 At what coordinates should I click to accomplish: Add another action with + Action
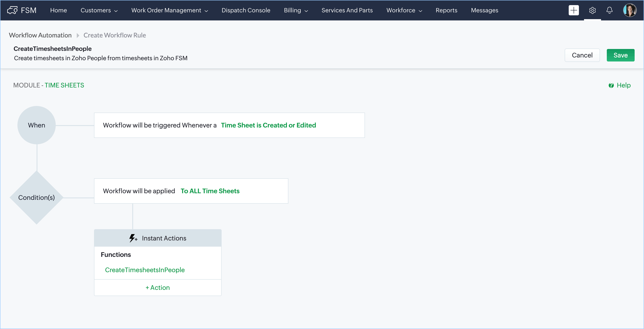coord(158,288)
